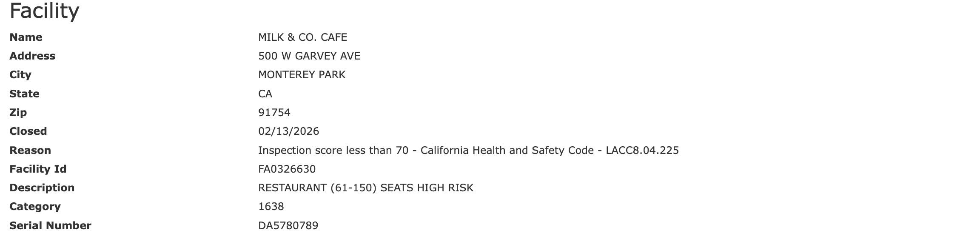Click the Description field label
Image resolution: width=980 pixels, height=250 pixels.
tap(42, 188)
